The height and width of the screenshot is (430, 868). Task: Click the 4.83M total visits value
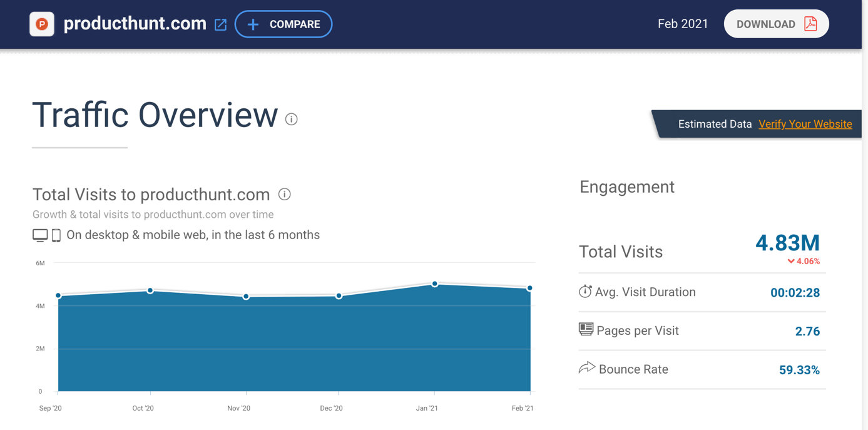(x=787, y=243)
